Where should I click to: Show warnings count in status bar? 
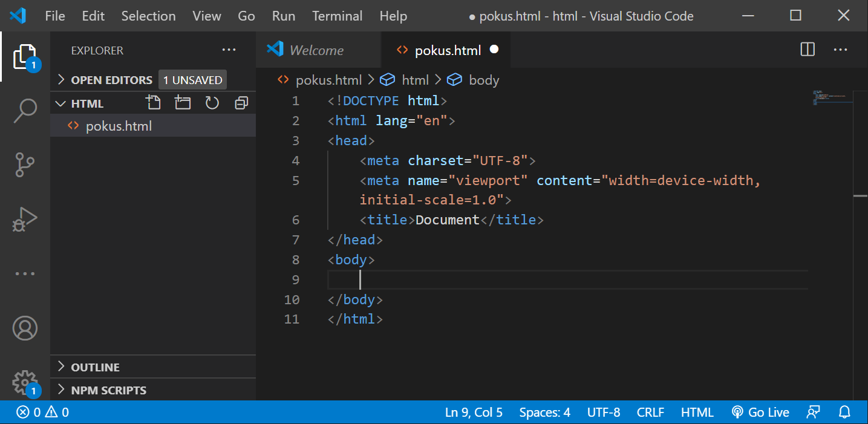(57, 413)
